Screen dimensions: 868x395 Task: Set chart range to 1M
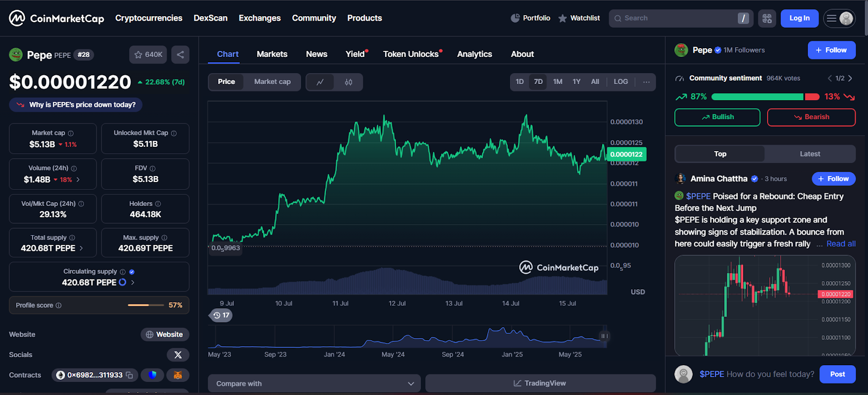coord(558,82)
